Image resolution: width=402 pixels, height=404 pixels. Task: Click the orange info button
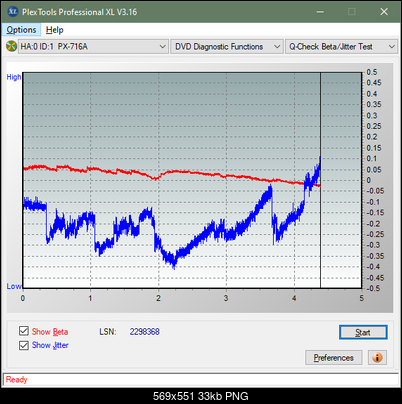tap(377, 358)
